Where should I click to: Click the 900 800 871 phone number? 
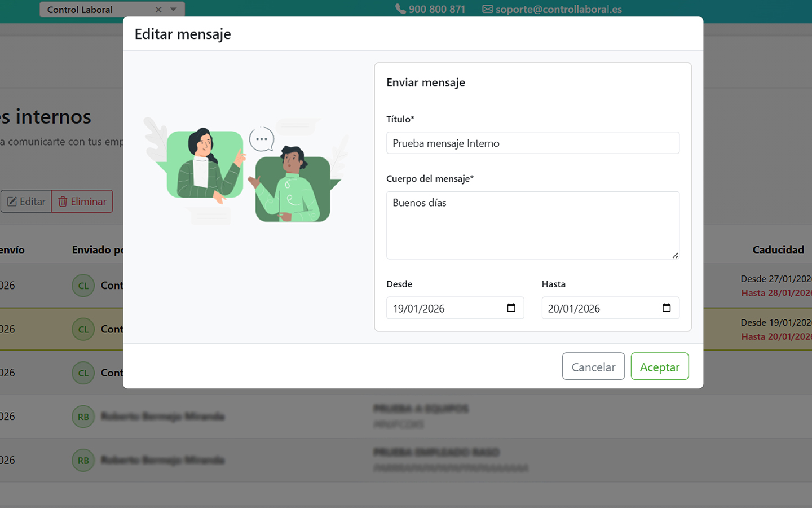[436, 9]
